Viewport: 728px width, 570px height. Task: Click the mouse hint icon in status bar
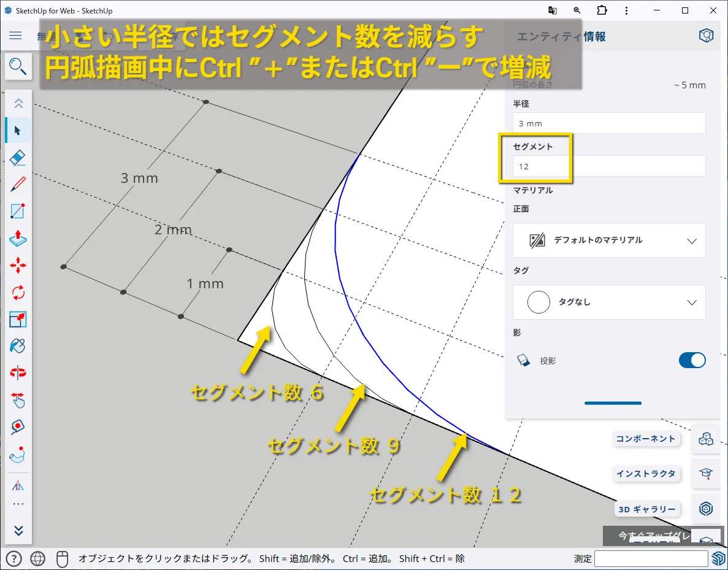click(x=62, y=559)
